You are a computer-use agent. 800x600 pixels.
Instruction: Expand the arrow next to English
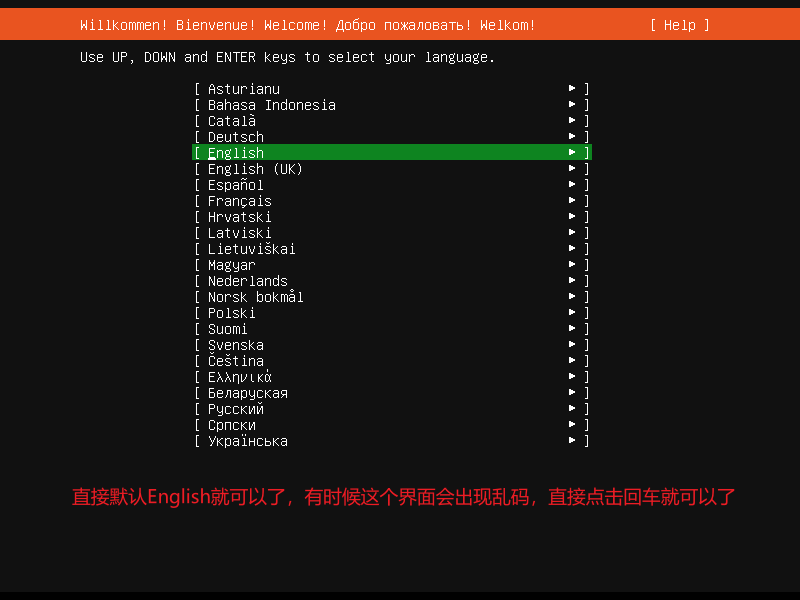point(571,152)
